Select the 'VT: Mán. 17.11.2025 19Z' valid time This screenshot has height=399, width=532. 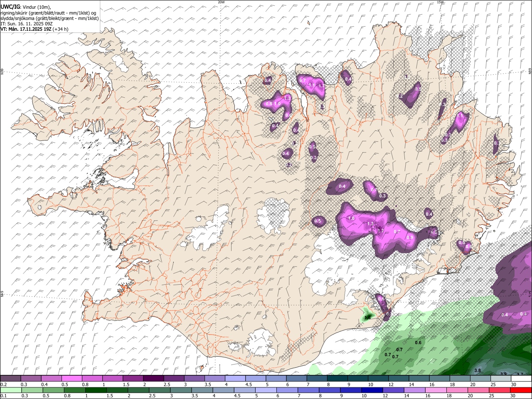(x=26, y=29)
